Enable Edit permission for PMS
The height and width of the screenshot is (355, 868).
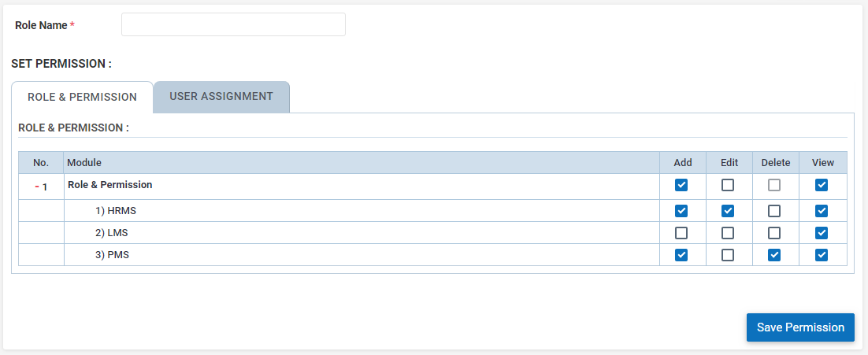[728, 255]
